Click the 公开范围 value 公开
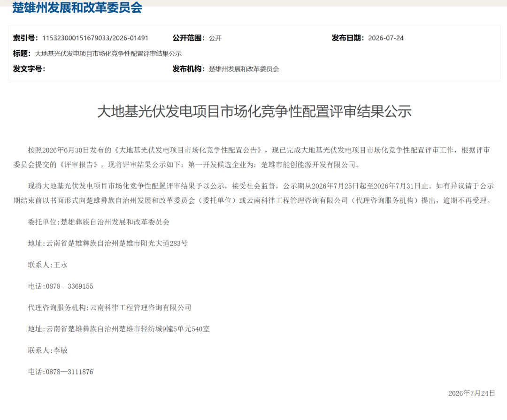The image size is (507, 420). point(215,38)
